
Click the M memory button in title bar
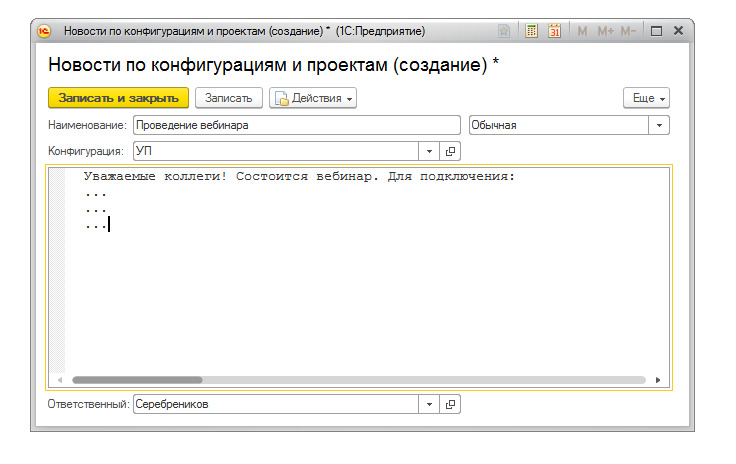(583, 31)
